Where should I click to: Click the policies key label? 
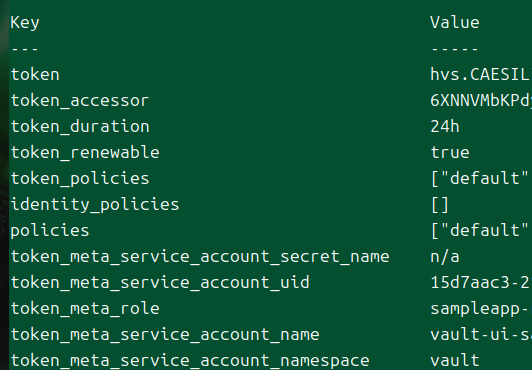50,231
